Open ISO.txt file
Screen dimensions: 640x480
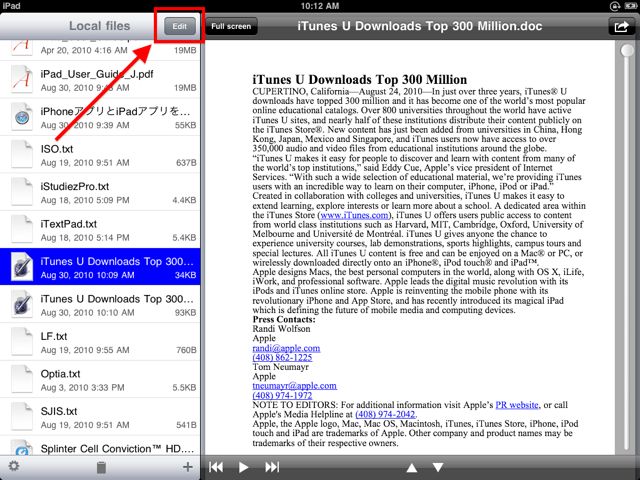[x=100, y=155]
